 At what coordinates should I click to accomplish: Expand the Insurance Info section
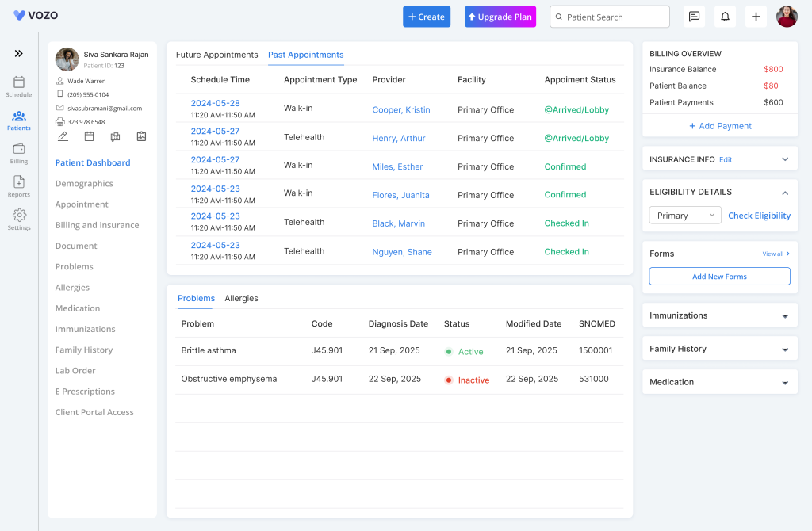[785, 159]
